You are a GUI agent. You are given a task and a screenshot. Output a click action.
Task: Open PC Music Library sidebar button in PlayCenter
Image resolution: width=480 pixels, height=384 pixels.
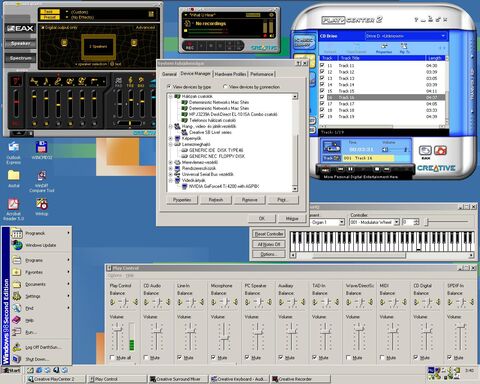pos(304,42)
